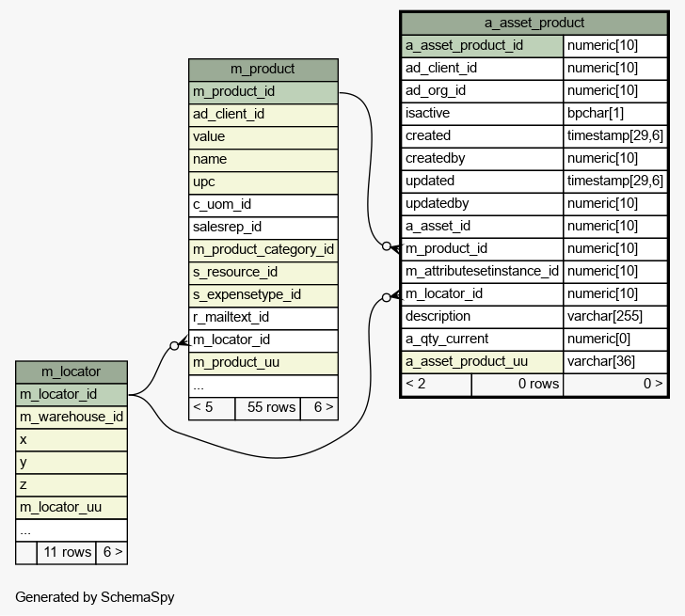
Task: Select ad_client_id in m_product table
Action: 263,115
